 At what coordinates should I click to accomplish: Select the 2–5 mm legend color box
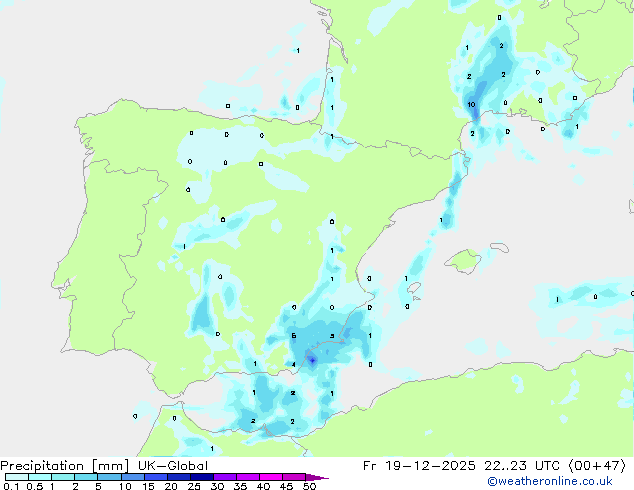click(86, 477)
